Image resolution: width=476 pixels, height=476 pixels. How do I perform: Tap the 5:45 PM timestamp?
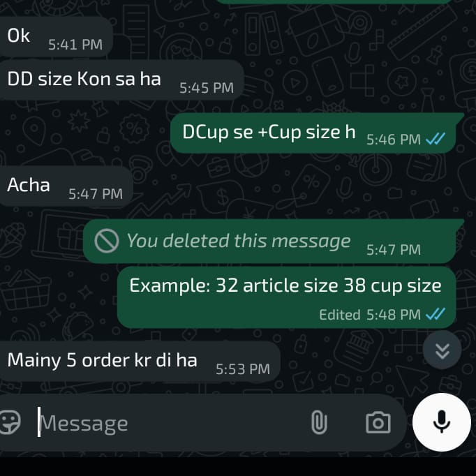207,88
